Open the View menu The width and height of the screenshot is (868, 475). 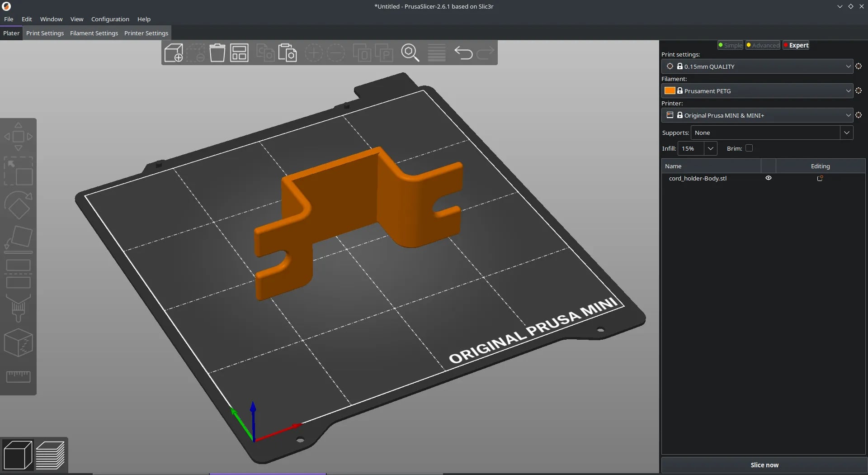[x=77, y=19]
